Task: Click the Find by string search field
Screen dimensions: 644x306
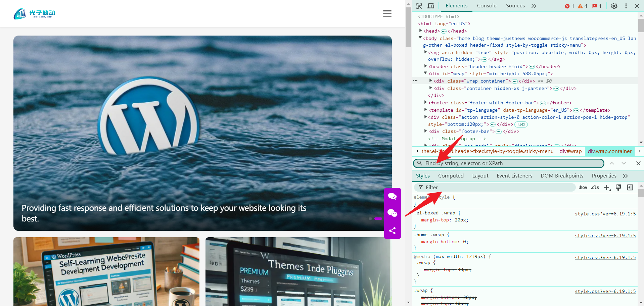Action: 504,163
